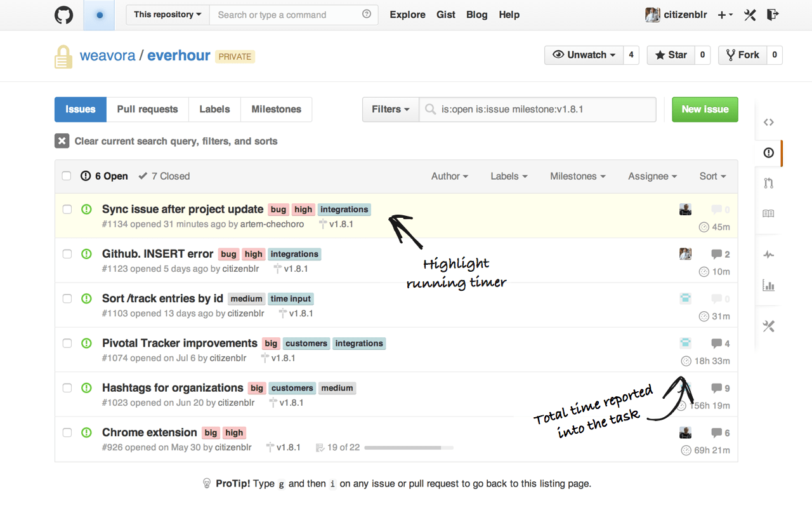Toggle the select all issues checkbox
Screen dimensions: 812x508
coord(67,176)
